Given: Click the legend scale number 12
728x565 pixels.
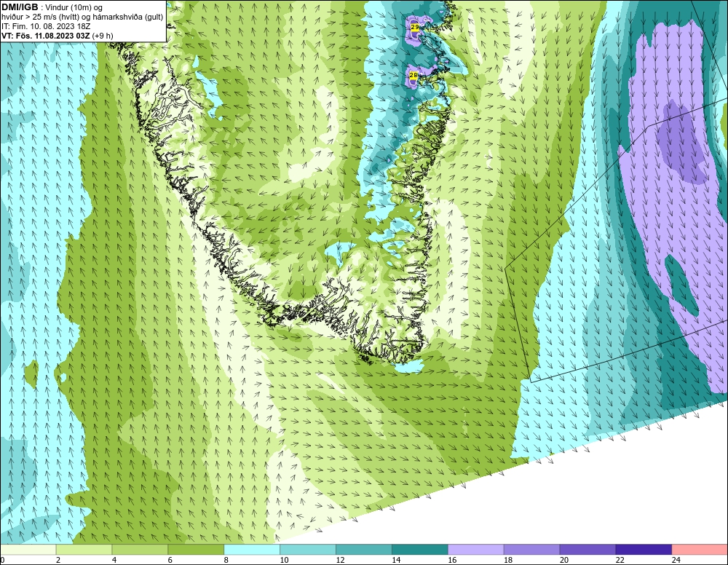Looking at the screenshot, I should click(x=340, y=560).
